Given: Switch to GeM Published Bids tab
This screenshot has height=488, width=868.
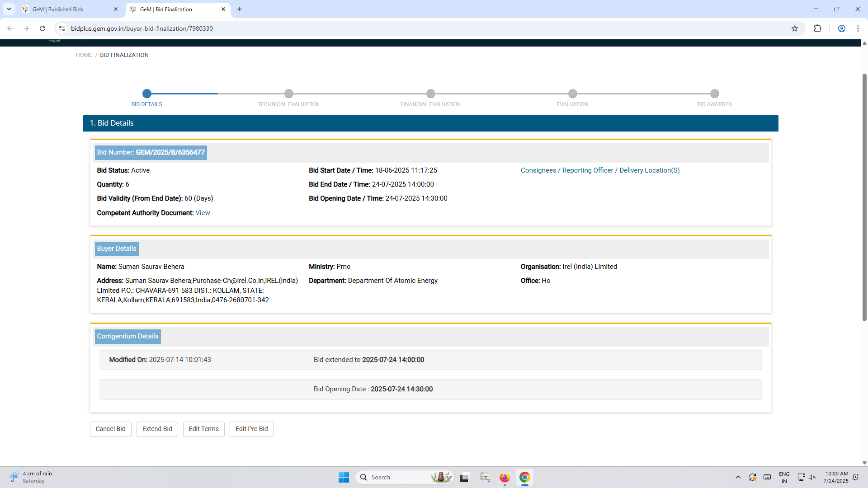Looking at the screenshot, I should click(x=63, y=9).
